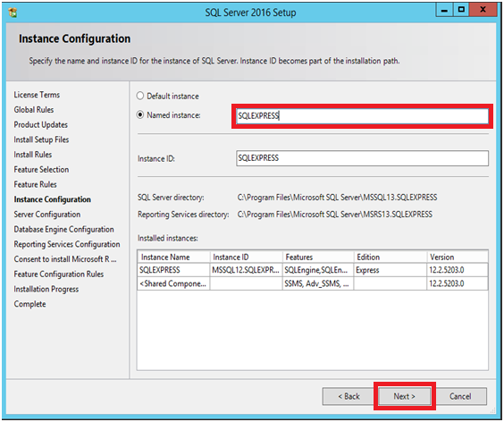Click the SQL Server directory path text

(337, 198)
